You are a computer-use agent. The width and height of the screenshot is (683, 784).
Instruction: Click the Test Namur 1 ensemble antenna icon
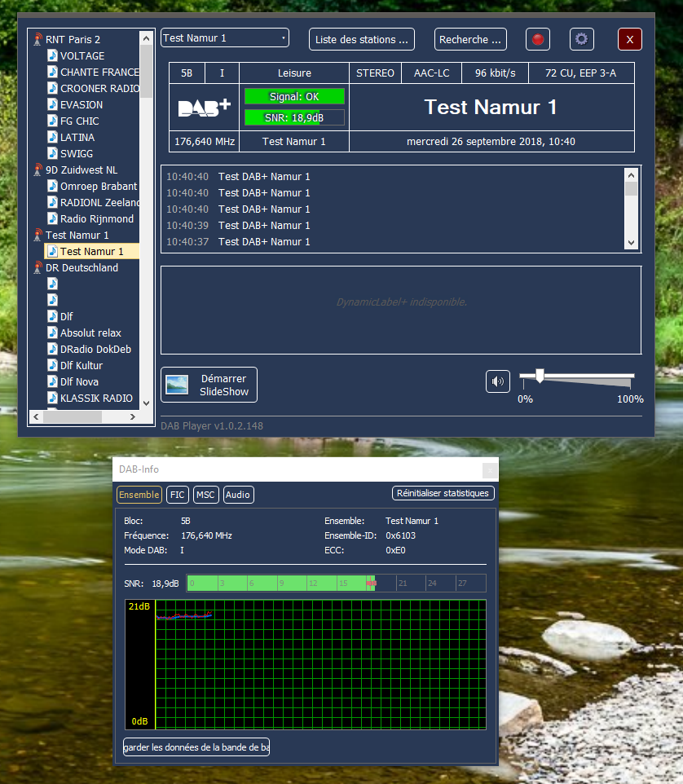37,235
